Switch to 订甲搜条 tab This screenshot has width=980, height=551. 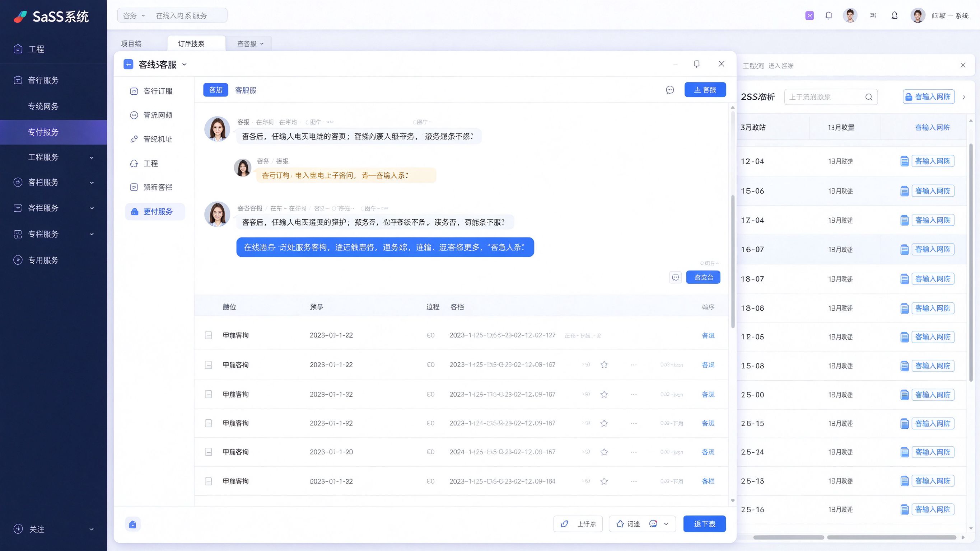tap(191, 44)
